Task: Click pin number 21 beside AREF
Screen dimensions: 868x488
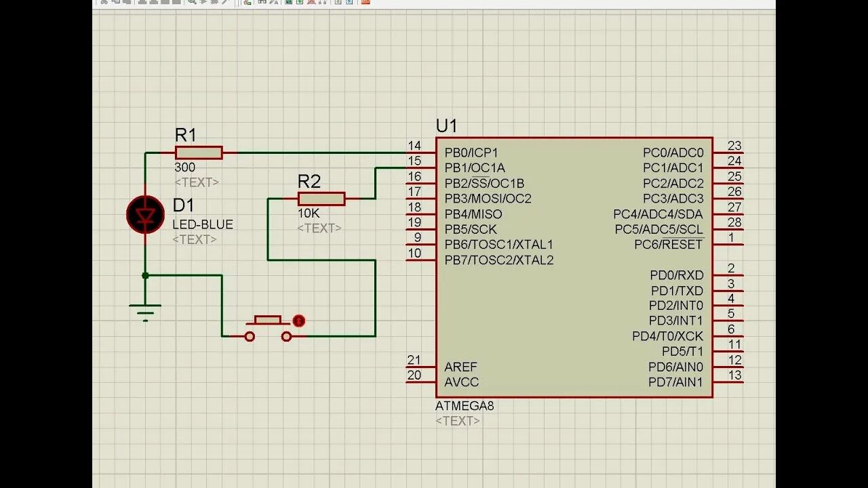Action: [414, 360]
